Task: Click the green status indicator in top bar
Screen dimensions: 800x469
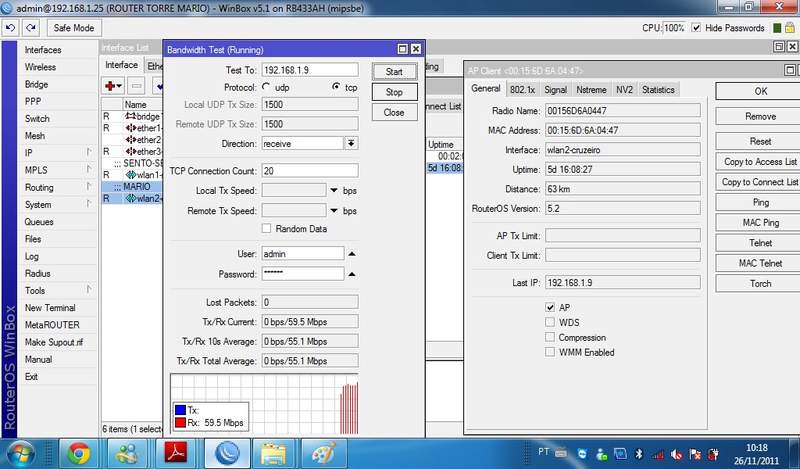Action: [777, 28]
